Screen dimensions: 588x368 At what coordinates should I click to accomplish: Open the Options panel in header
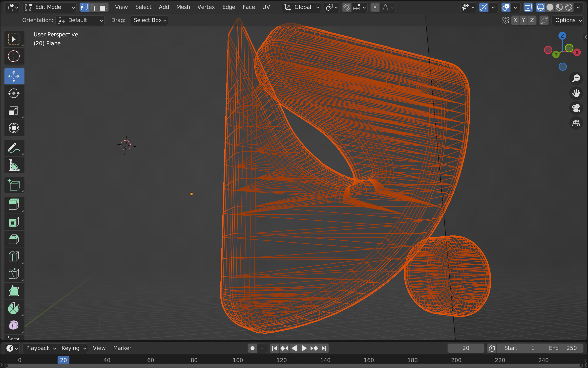567,20
